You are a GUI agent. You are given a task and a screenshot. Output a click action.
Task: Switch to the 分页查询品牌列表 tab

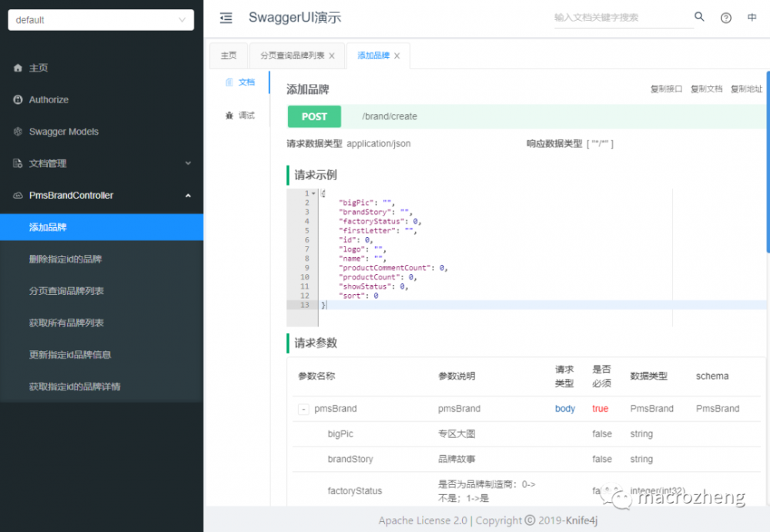coord(291,55)
